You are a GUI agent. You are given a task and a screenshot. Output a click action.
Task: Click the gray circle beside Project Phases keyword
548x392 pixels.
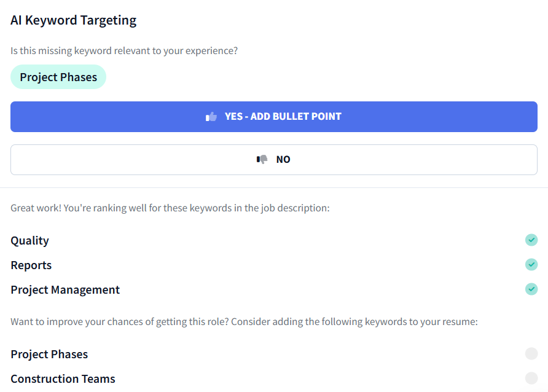pos(531,354)
